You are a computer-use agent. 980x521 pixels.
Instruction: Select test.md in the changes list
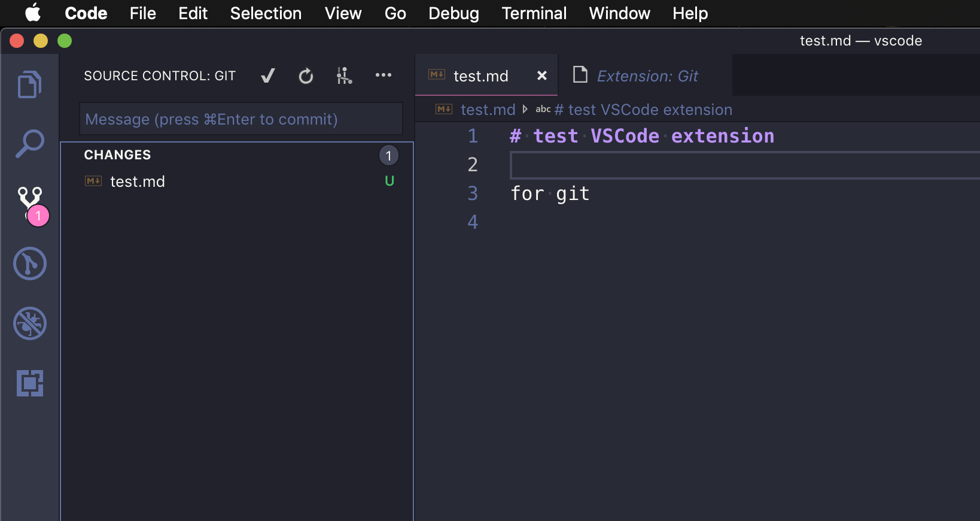coord(137,181)
